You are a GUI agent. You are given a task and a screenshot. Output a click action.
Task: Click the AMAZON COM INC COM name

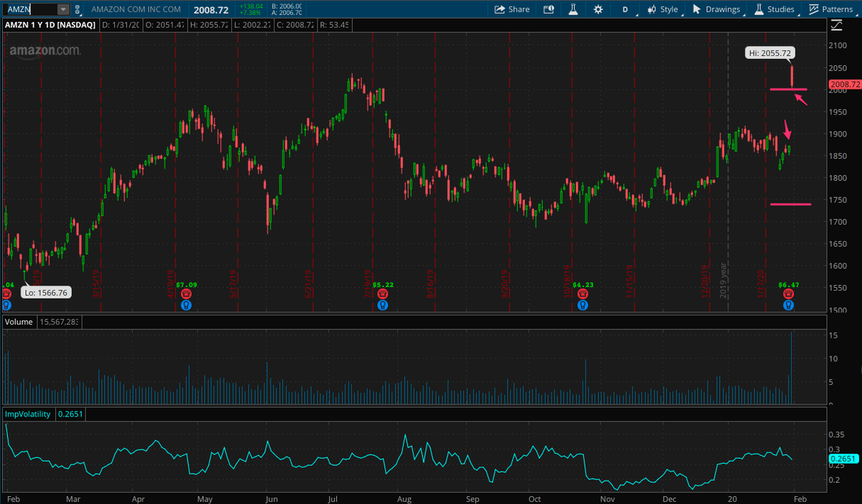137,9
